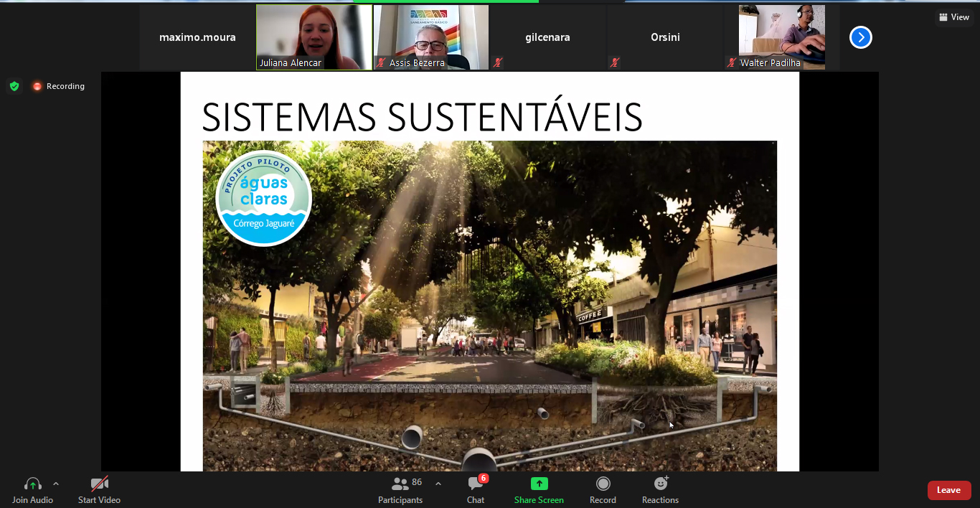Expand the audio options chevron
The image size is (980, 508).
click(x=56, y=484)
